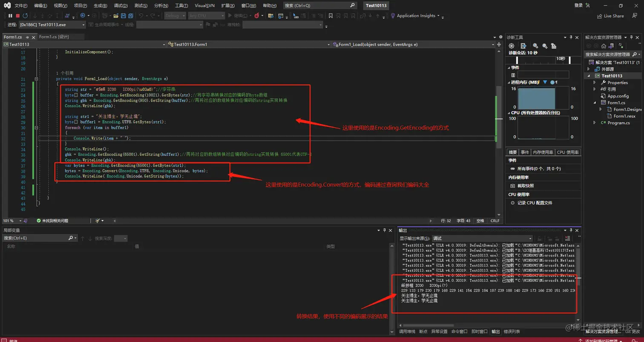Open a file with the folder icon
The image size is (644, 342).
click(116, 16)
